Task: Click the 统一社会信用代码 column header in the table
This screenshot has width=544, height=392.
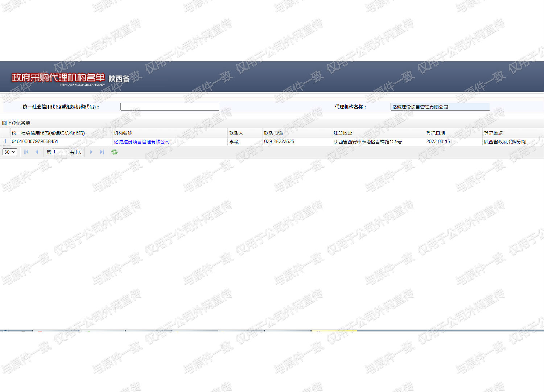Action: pos(48,133)
